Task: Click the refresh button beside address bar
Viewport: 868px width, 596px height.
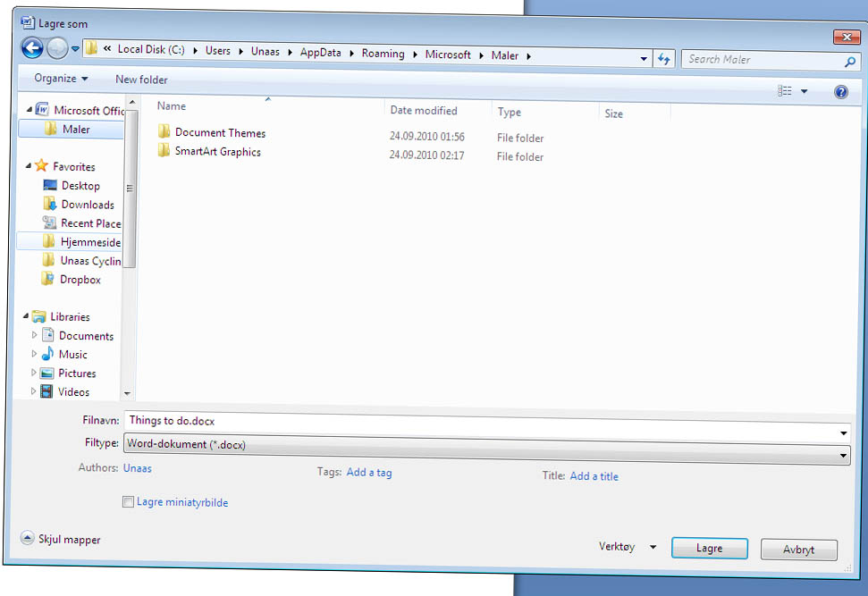Action: [663, 58]
